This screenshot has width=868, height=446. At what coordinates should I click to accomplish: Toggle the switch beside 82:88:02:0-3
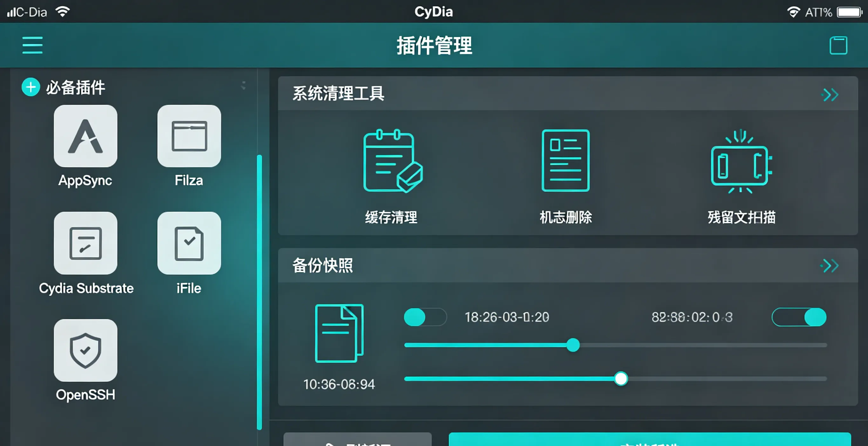pos(799,317)
